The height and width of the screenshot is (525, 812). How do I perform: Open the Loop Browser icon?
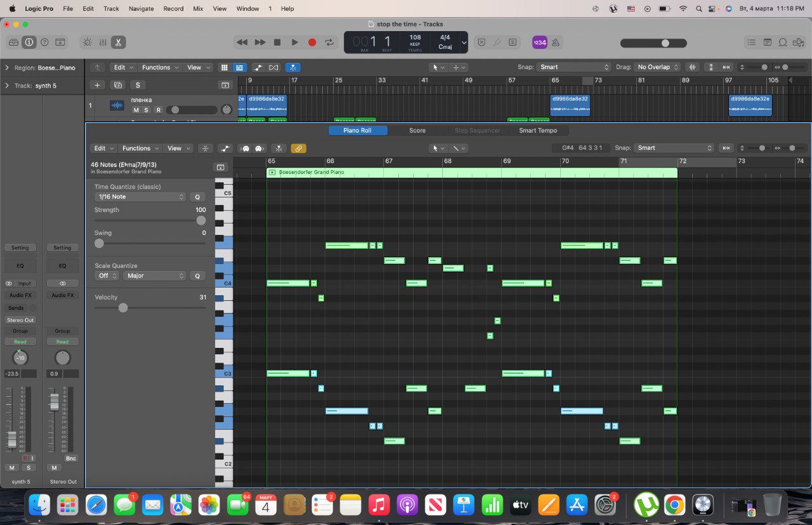(x=783, y=43)
